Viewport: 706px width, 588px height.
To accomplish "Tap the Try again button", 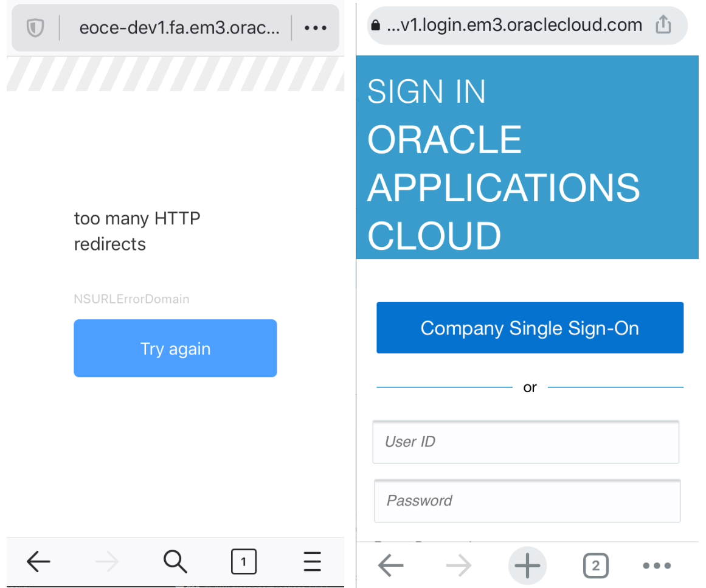I will [x=175, y=348].
